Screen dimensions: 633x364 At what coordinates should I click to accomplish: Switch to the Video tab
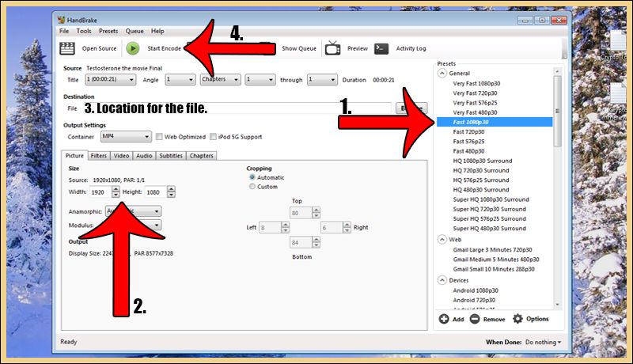click(x=121, y=156)
